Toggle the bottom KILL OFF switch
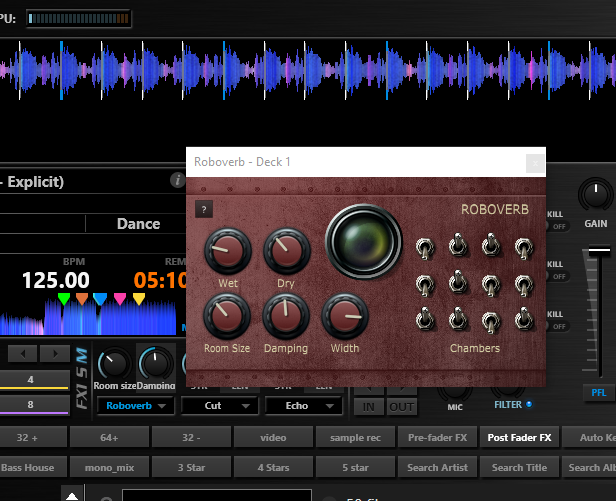616x501 pixels. (558, 326)
